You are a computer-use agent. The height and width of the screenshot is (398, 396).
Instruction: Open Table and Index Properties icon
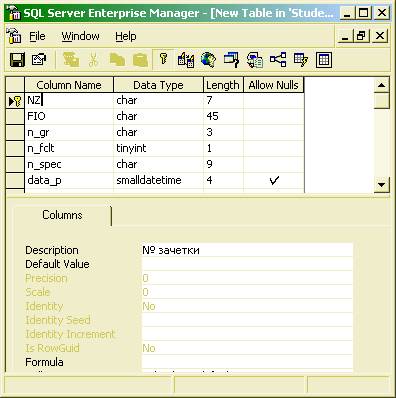pyautogui.click(x=39, y=60)
